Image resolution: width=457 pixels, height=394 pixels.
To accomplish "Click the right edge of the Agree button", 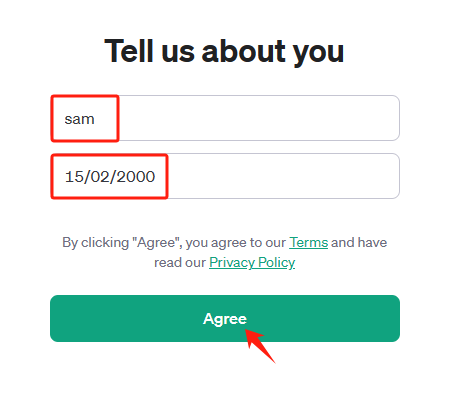I will point(395,318).
